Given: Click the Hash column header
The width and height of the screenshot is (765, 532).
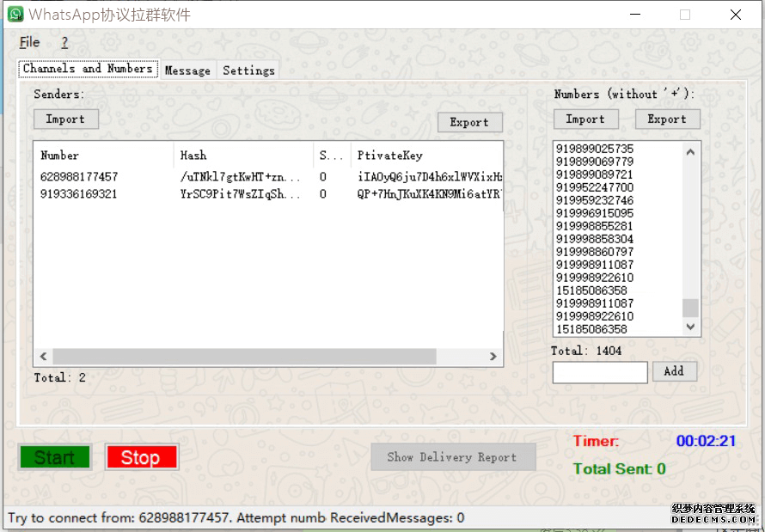Looking at the screenshot, I should coord(243,156).
